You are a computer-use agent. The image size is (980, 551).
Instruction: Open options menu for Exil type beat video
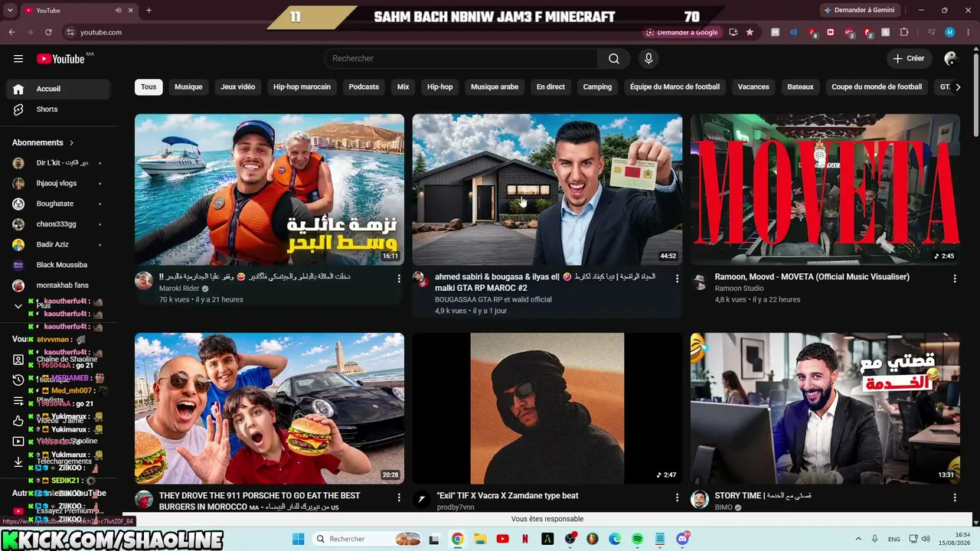coord(677,497)
